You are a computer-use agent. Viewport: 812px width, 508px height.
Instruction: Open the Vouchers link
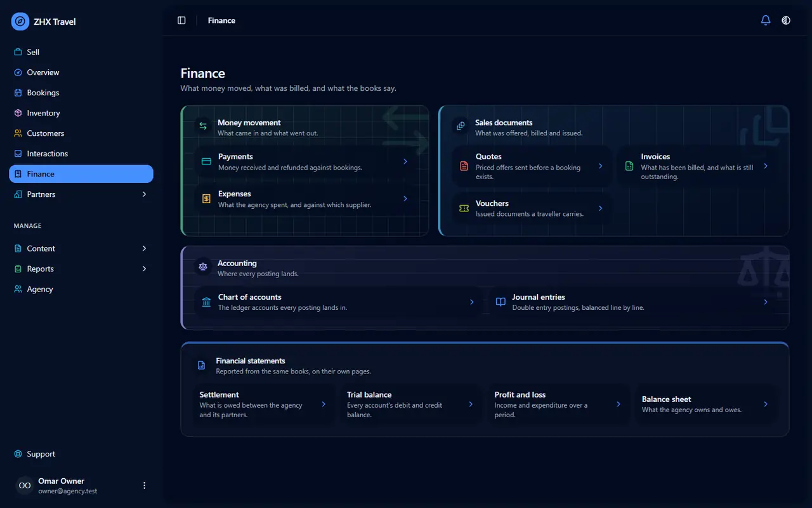(x=532, y=208)
